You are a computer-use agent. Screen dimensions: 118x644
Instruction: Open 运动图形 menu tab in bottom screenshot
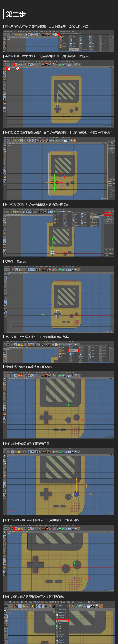coord(59,602)
